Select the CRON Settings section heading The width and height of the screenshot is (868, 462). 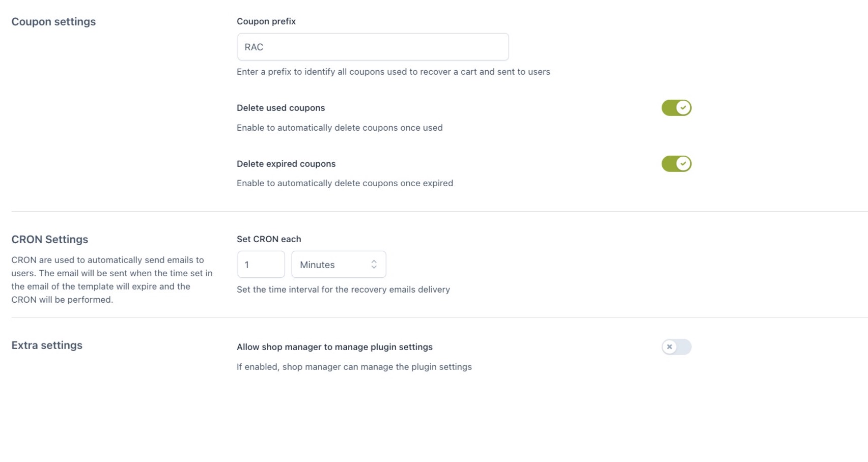coord(50,240)
